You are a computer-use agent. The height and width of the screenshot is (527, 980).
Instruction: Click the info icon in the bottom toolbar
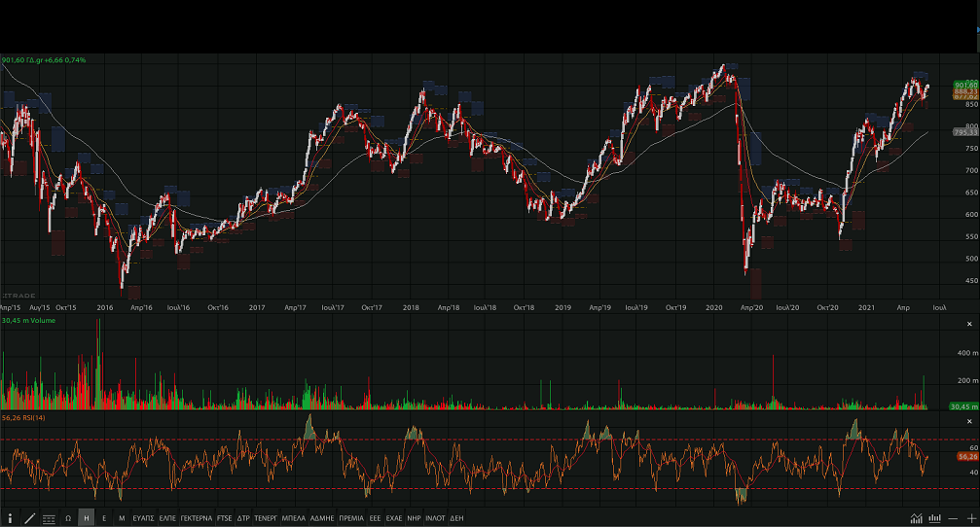[x=11, y=518]
